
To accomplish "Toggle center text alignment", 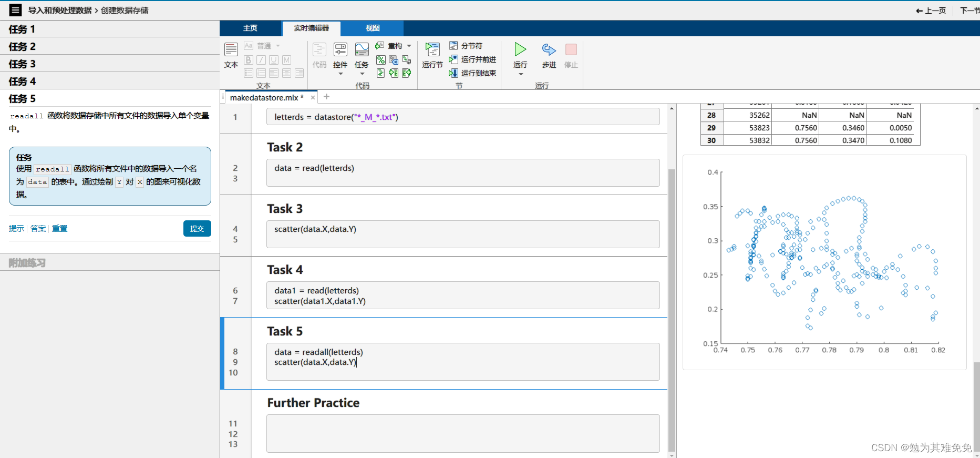I will pos(286,73).
